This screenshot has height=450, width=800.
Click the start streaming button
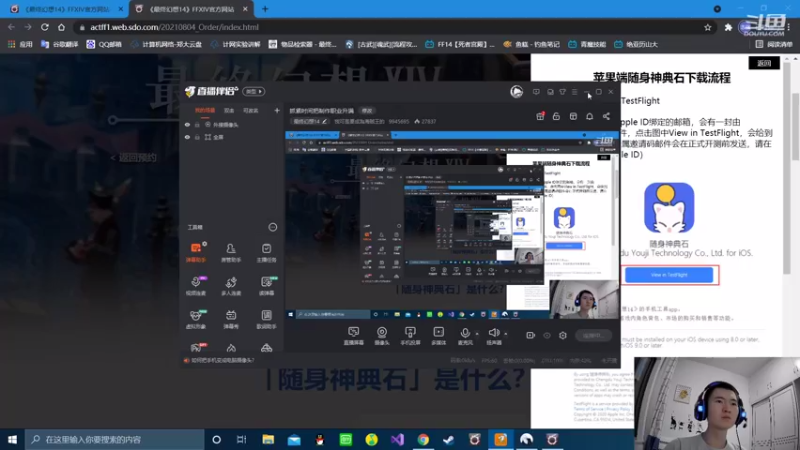tap(593, 335)
